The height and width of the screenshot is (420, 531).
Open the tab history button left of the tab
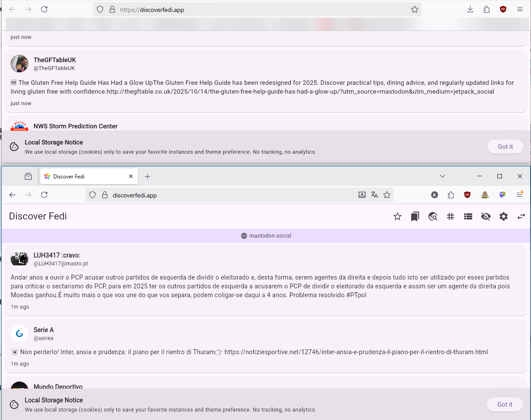point(28,176)
